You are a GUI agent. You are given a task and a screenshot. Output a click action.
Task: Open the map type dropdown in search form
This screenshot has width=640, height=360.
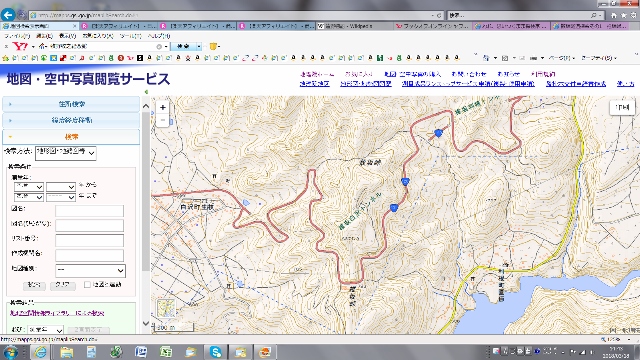90,270
